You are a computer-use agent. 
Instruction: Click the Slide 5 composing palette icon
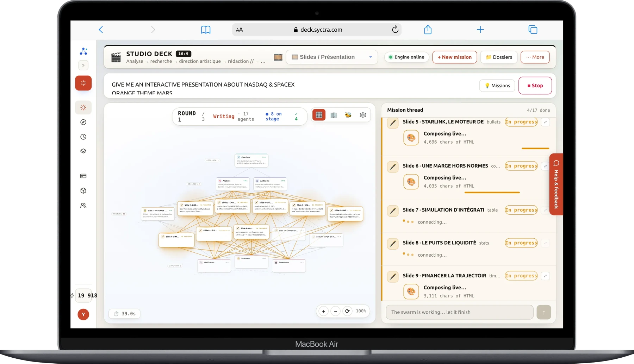[x=411, y=138]
